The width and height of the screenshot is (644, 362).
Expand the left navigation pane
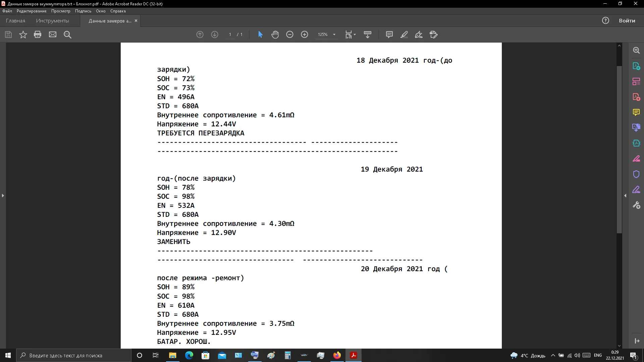coord(3,195)
